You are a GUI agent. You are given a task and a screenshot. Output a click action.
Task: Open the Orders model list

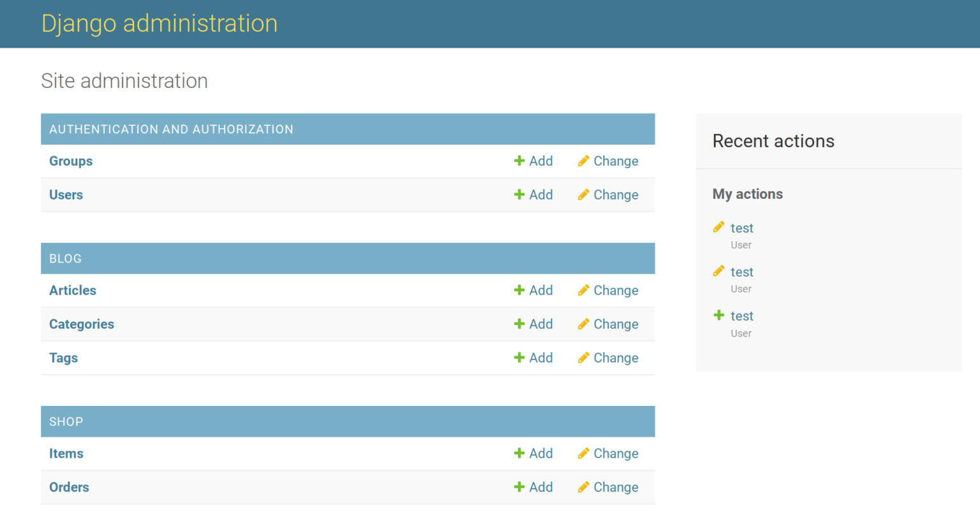[x=69, y=488]
